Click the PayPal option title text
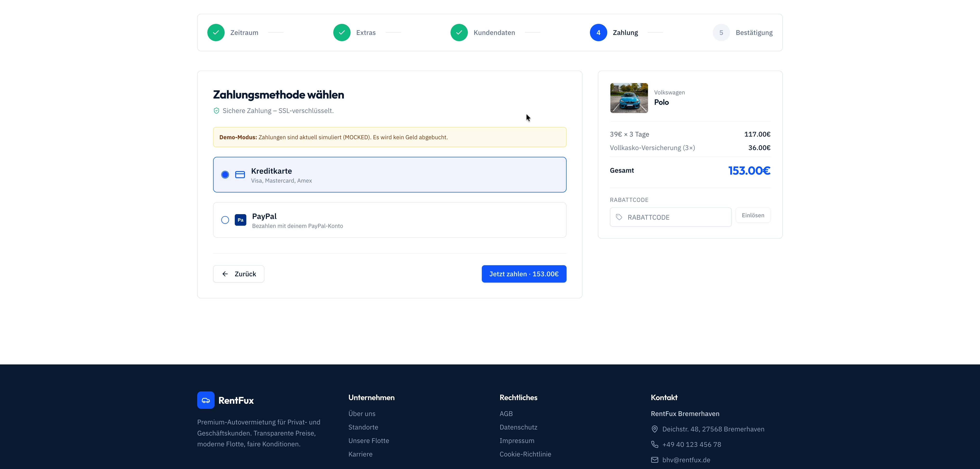 (x=264, y=216)
